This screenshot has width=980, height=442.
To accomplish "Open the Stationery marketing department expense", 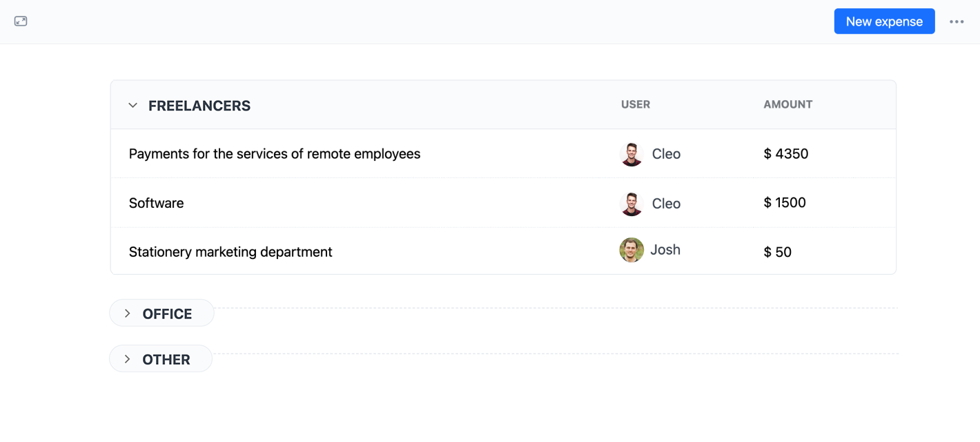I will pyautogui.click(x=503, y=251).
